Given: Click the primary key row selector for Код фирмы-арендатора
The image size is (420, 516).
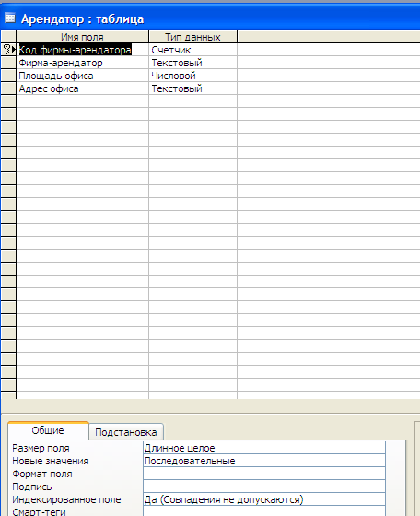Looking at the screenshot, I should click(8, 50).
